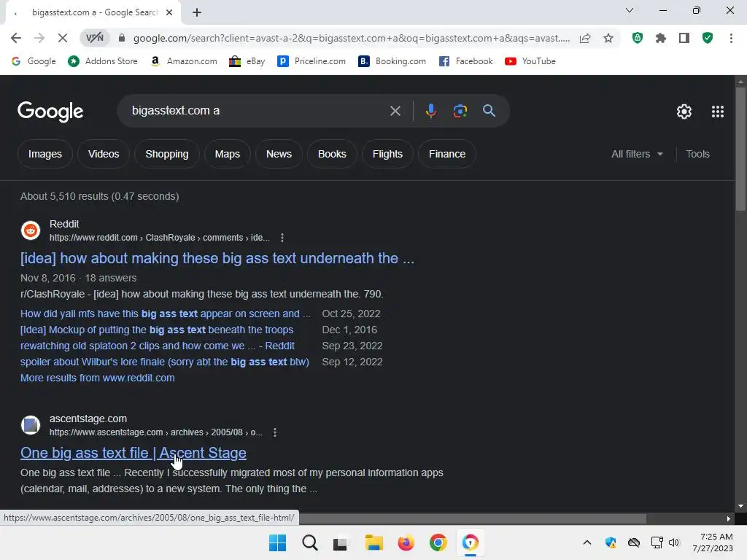The image size is (747, 560).
Task: Click into the Google search box
Action: (258, 111)
